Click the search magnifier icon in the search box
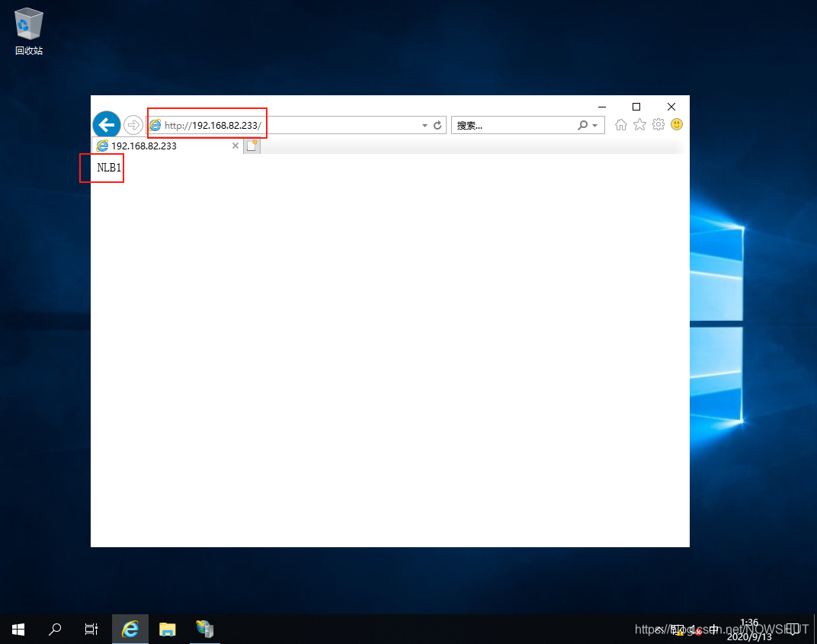Image resolution: width=817 pixels, height=644 pixels. point(583,126)
